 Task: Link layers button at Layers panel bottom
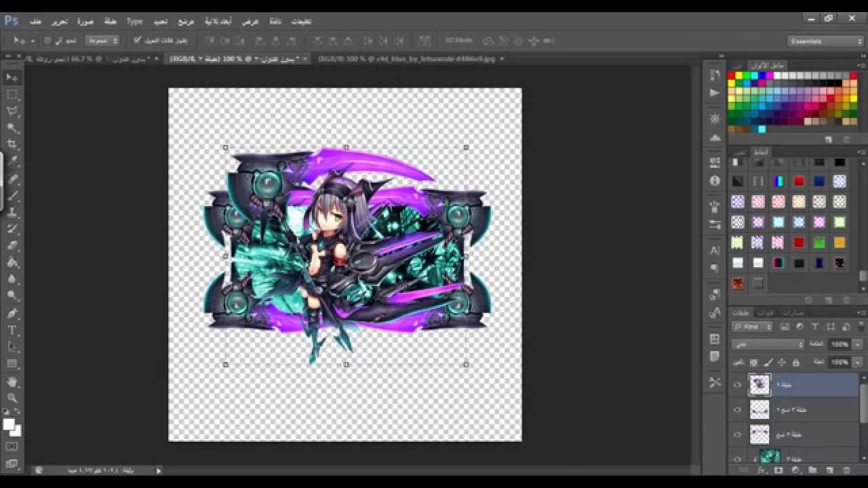745,470
